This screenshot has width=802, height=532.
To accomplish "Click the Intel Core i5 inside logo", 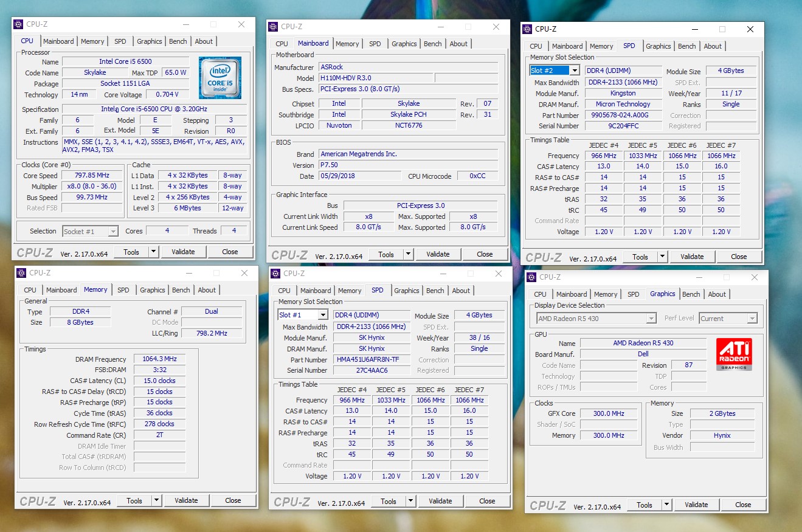I will coord(220,78).
